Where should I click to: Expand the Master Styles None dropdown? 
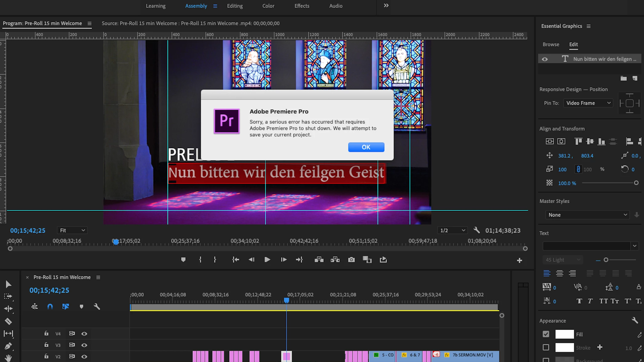(587, 215)
